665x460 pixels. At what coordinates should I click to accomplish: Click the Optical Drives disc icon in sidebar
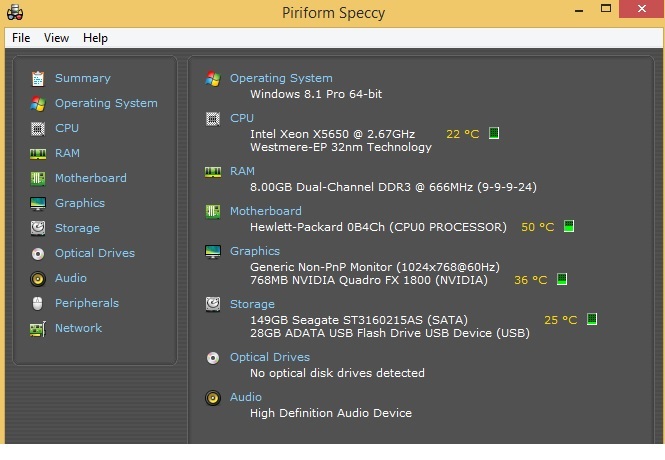point(38,254)
